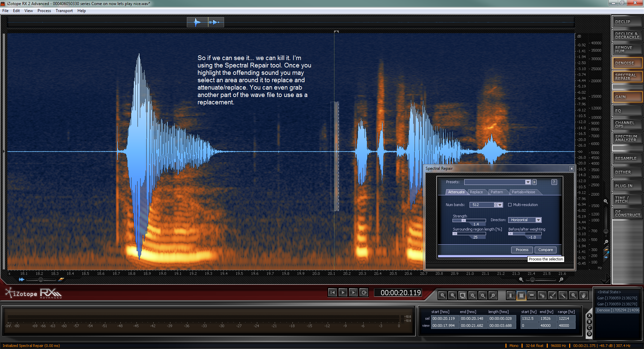Open the Transport menu

(x=64, y=11)
